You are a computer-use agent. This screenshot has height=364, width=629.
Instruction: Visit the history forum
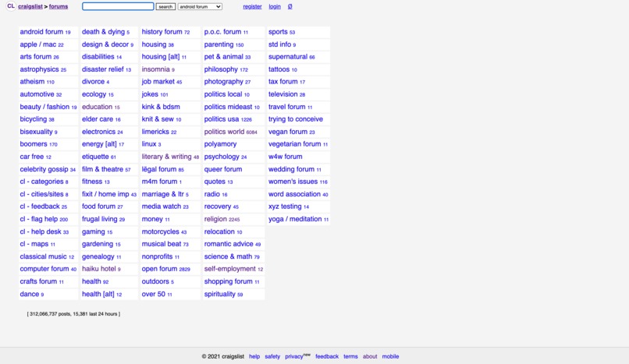tap(162, 32)
